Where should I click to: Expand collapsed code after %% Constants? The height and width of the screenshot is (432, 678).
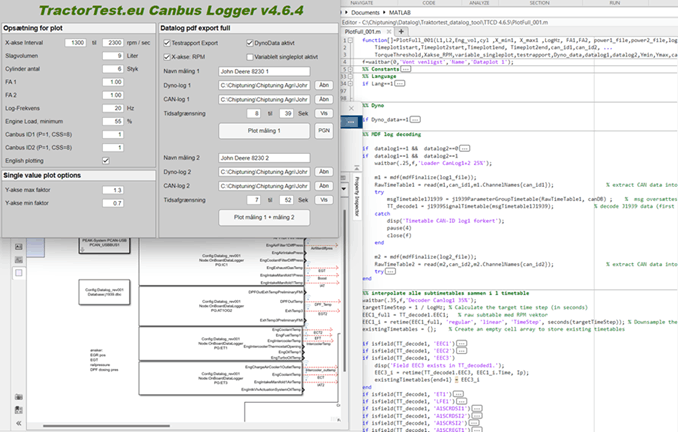click(x=405, y=69)
